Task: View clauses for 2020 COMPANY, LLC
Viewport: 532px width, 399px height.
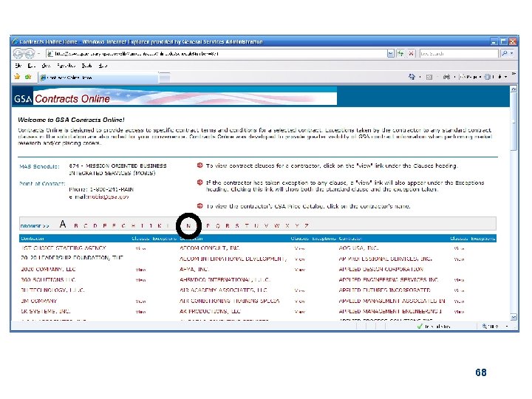Action: point(140,270)
